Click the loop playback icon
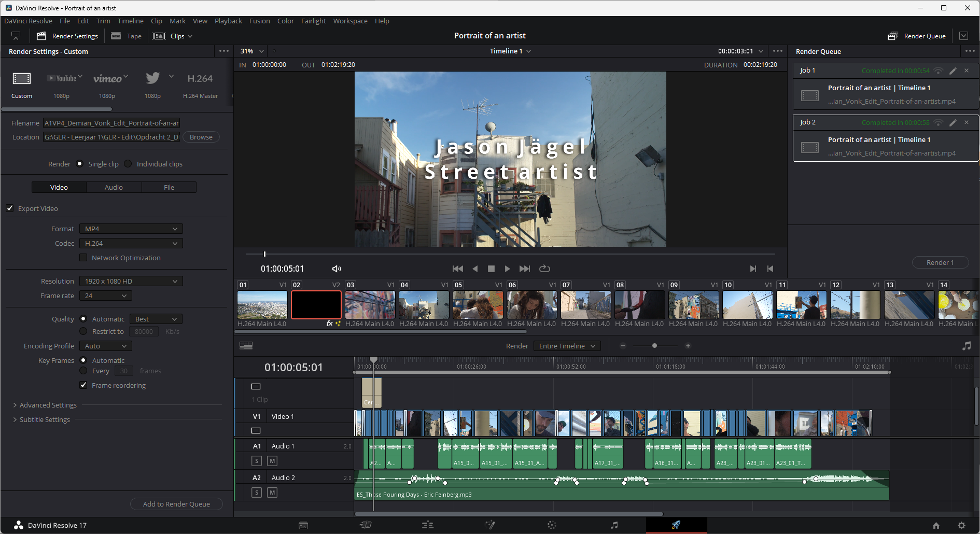980x534 pixels. click(x=544, y=269)
